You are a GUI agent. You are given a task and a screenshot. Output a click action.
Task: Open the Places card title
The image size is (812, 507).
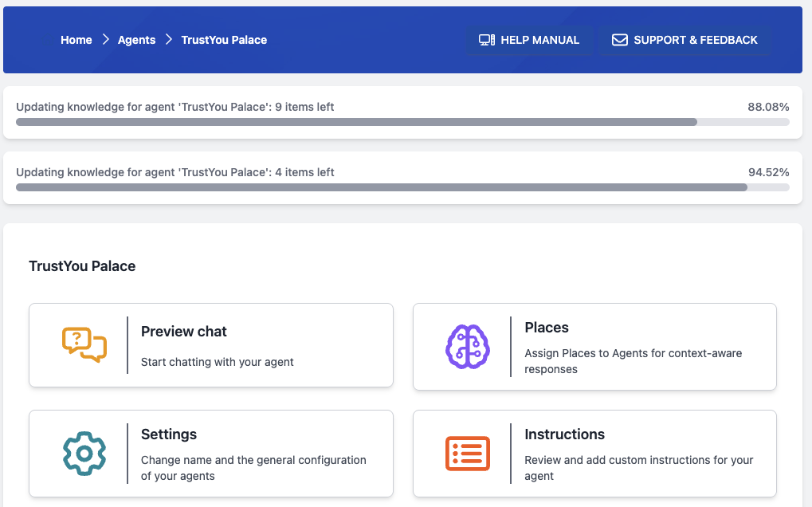547,328
